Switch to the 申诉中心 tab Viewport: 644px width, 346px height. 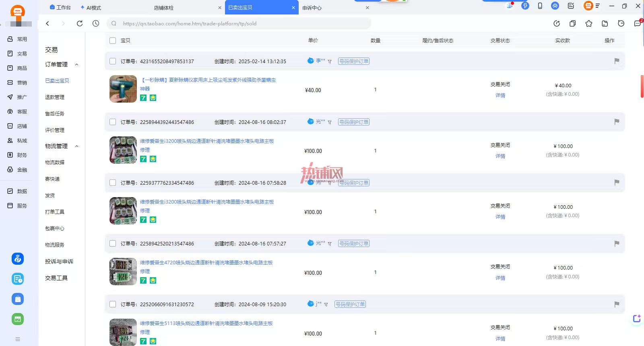pyautogui.click(x=312, y=8)
